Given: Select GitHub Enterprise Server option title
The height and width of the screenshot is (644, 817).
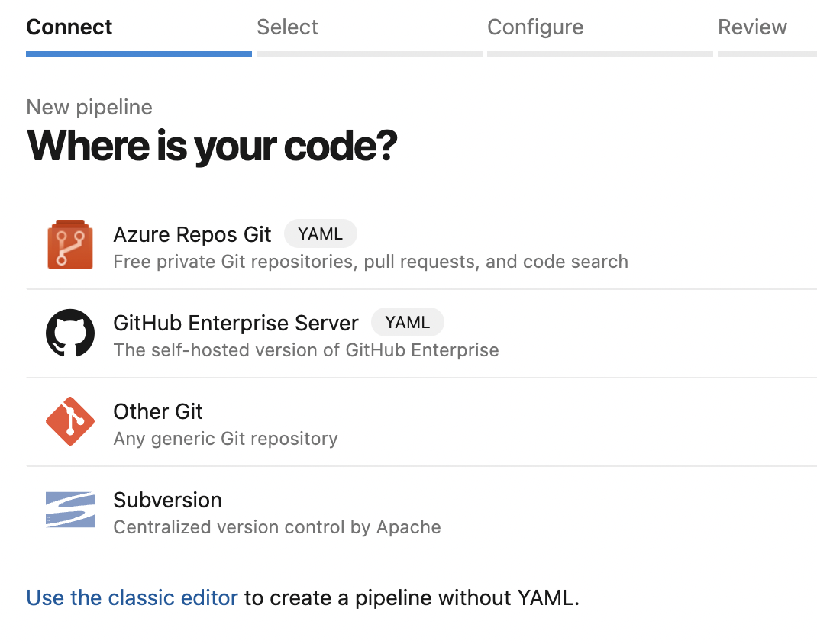Looking at the screenshot, I should click(235, 323).
